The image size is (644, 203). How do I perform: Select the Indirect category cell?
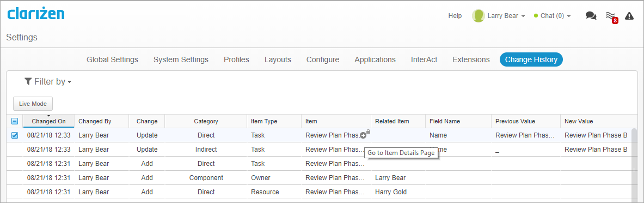(x=206, y=150)
